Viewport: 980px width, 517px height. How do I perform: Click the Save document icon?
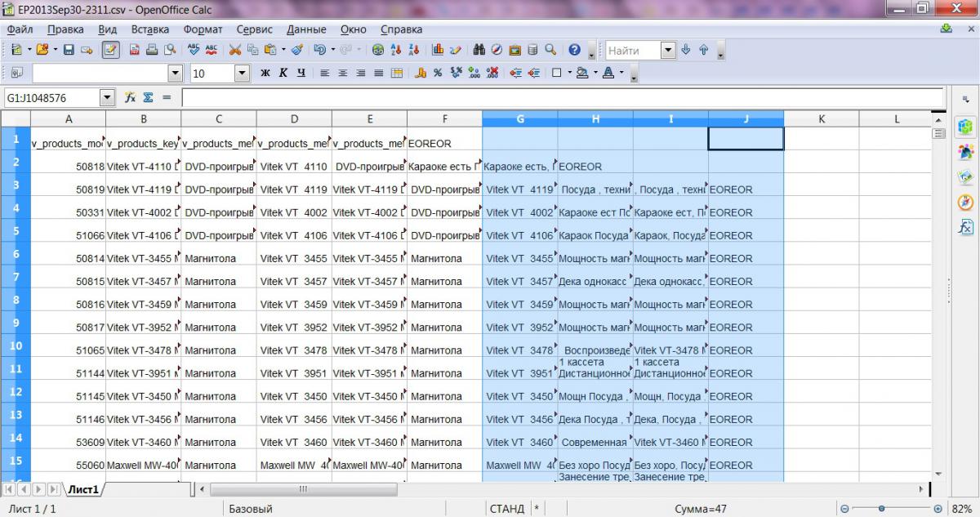click(x=69, y=50)
